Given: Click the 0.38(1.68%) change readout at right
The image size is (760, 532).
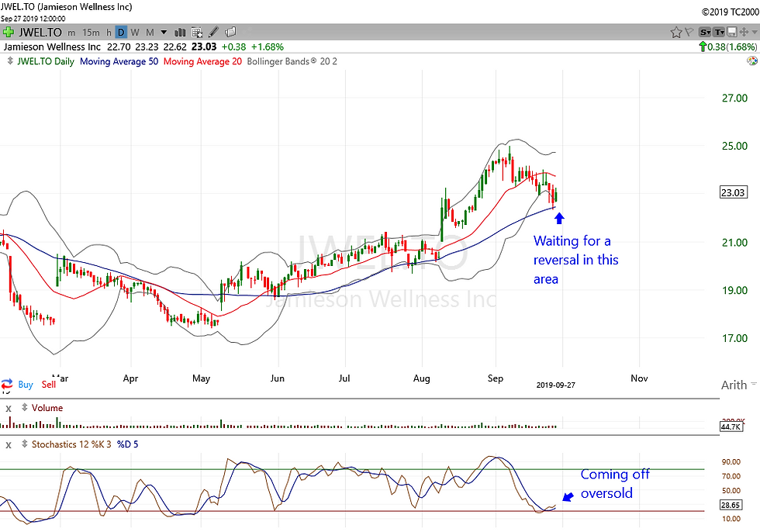Looking at the screenshot, I should click(727, 47).
